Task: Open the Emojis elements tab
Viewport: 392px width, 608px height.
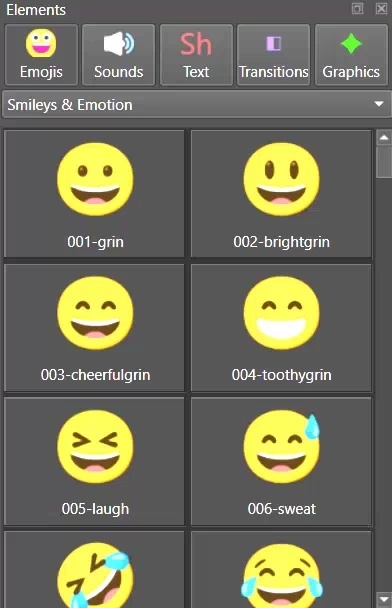Action: point(41,55)
